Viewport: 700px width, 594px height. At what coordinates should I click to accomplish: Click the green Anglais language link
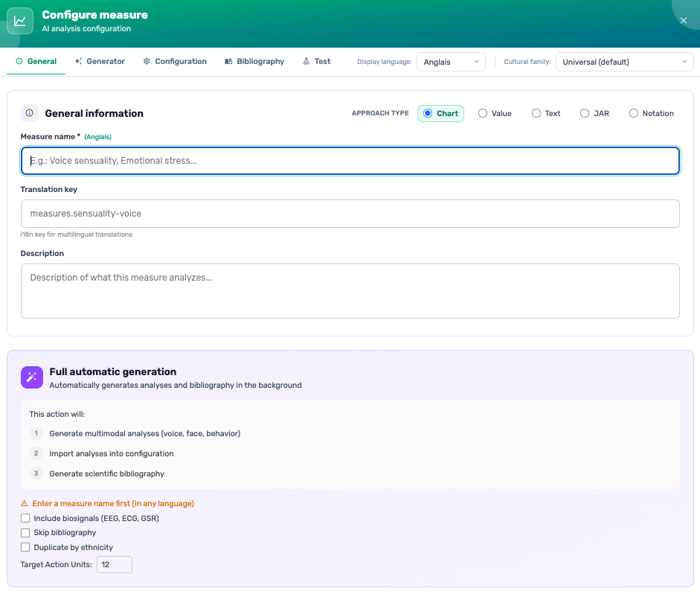tap(97, 136)
